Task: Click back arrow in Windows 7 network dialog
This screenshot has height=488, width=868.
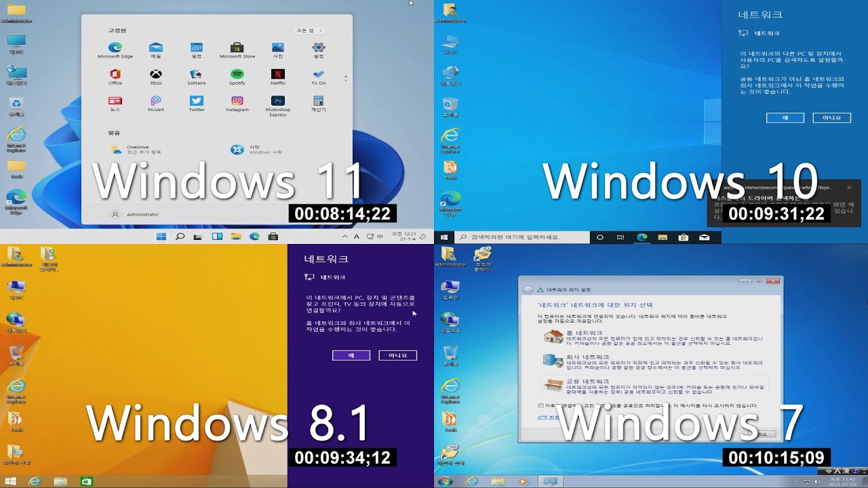Action: 528,289
